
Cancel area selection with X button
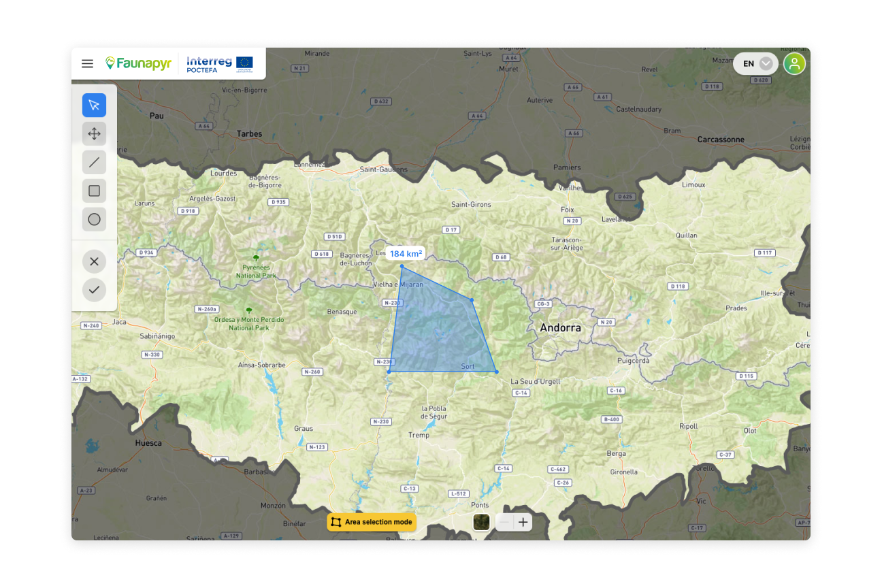click(94, 261)
